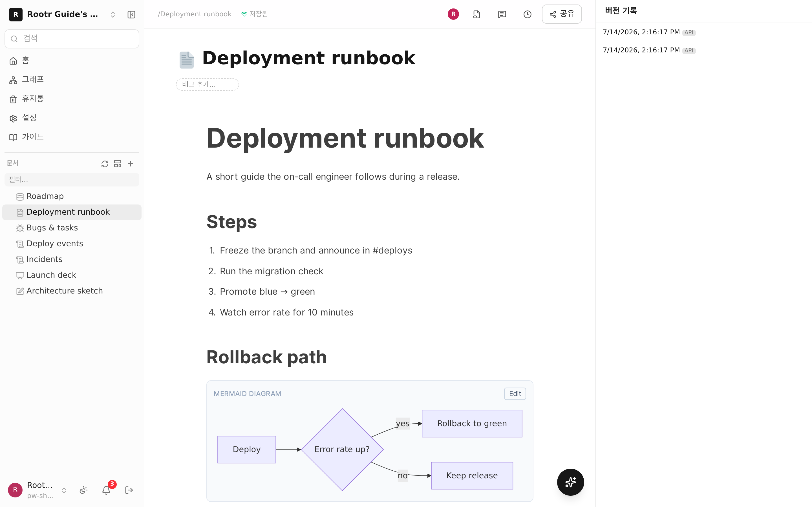Open the comments panel icon
The height and width of the screenshot is (507, 812).
[502, 14]
